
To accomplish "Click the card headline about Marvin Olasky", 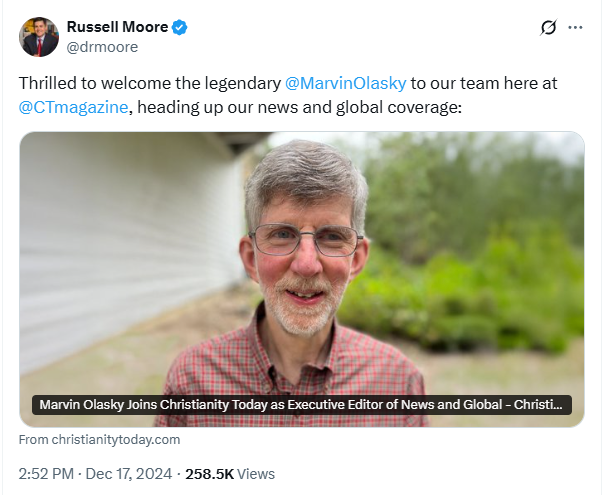I will coord(302,405).
